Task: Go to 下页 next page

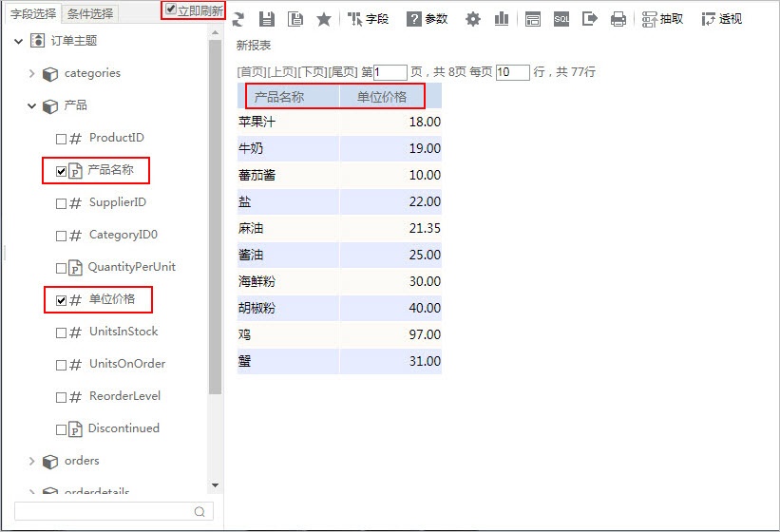Action: (x=313, y=72)
